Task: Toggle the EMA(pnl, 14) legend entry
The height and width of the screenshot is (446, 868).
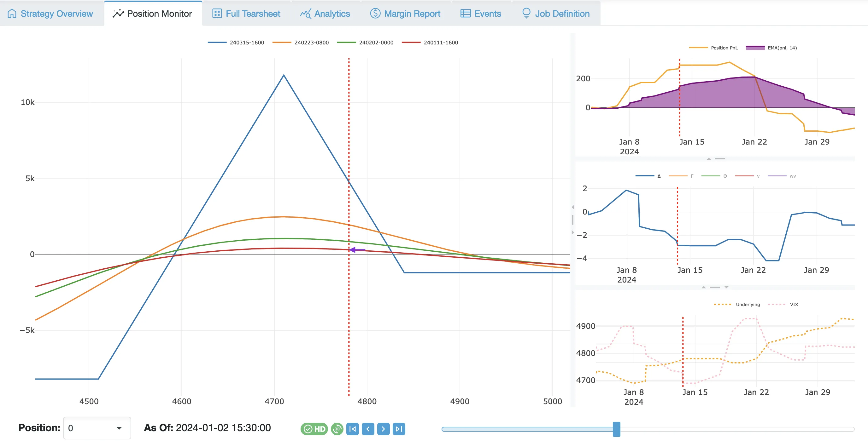Action: (x=782, y=48)
